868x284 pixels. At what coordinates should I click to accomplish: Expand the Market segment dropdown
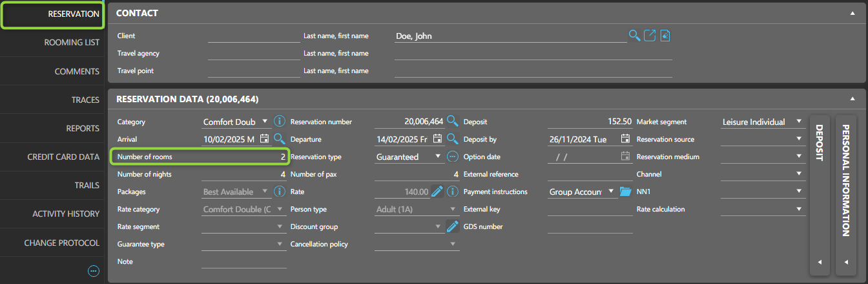[799, 122]
